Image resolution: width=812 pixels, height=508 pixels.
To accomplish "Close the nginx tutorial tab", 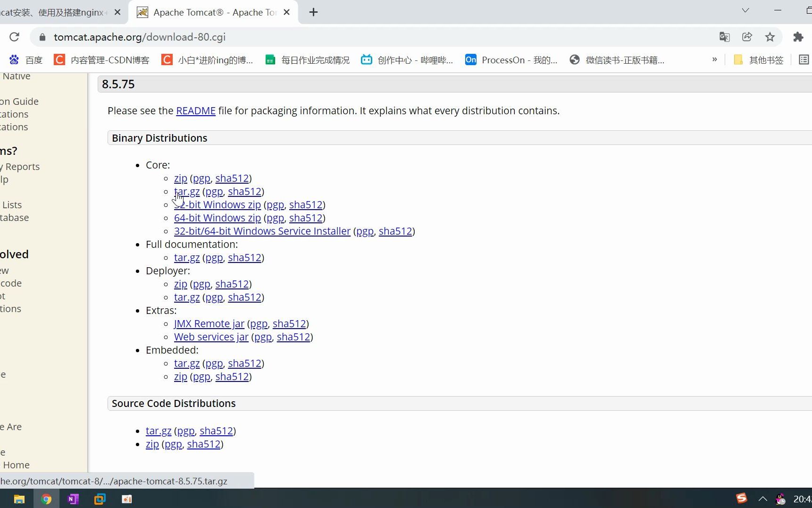I will coord(117,12).
